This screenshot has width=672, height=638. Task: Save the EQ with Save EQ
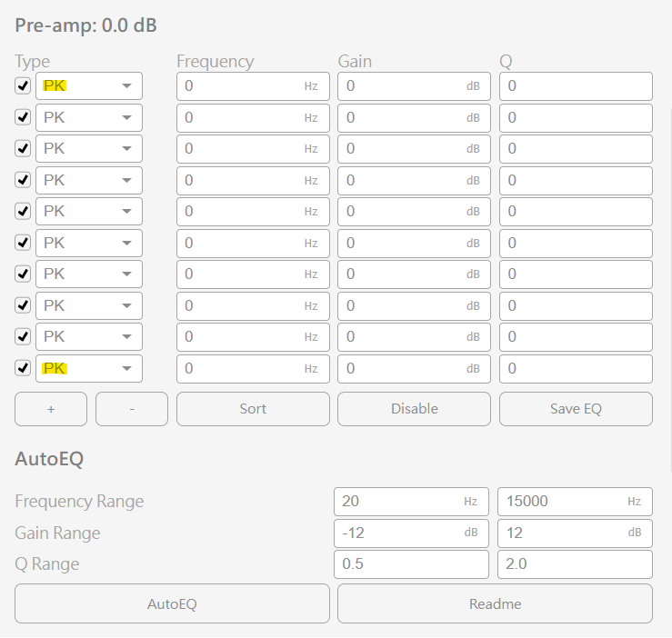click(x=576, y=409)
